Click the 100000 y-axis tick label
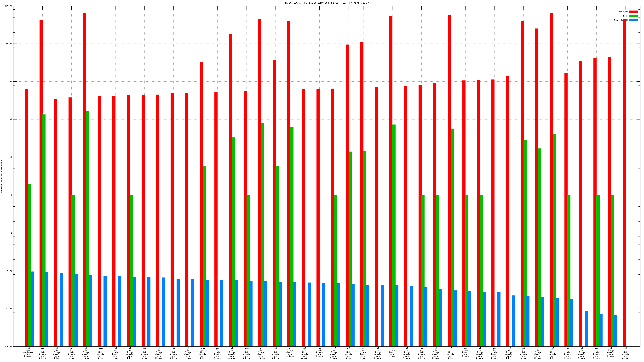Image resolution: width=644 pixels, height=362 pixels. tap(8, 6)
